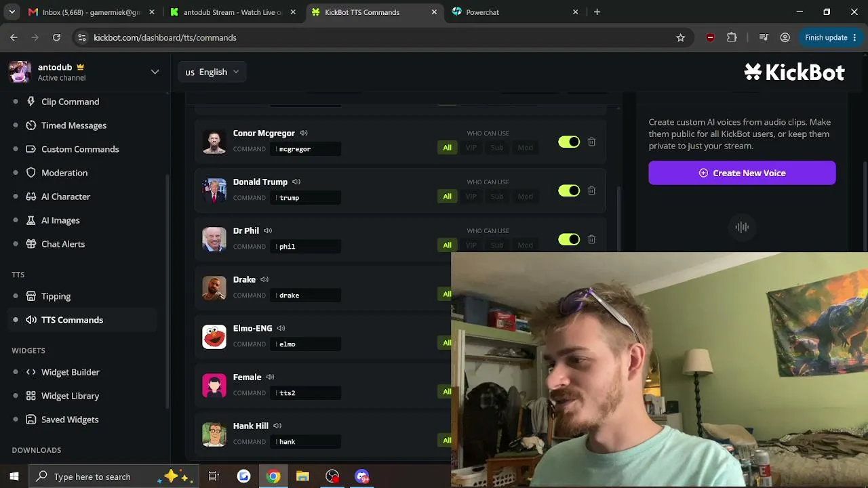Reload the KickBot page

pos(56,38)
